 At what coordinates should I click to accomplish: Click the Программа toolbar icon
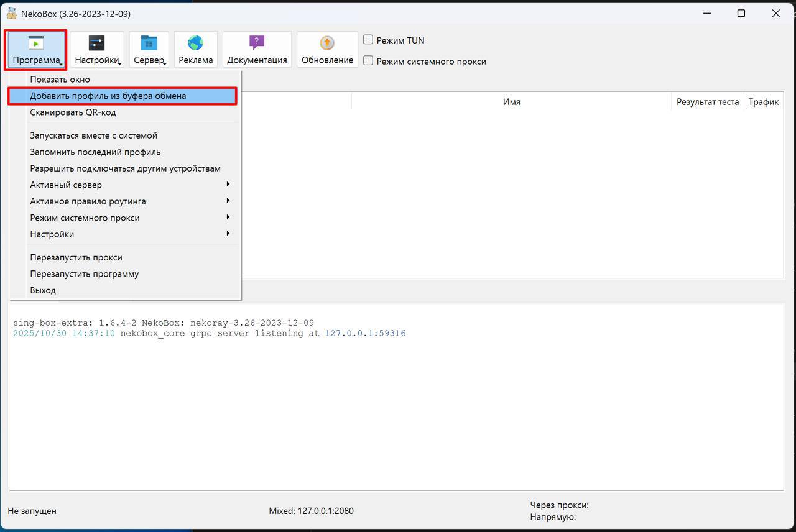coord(35,44)
